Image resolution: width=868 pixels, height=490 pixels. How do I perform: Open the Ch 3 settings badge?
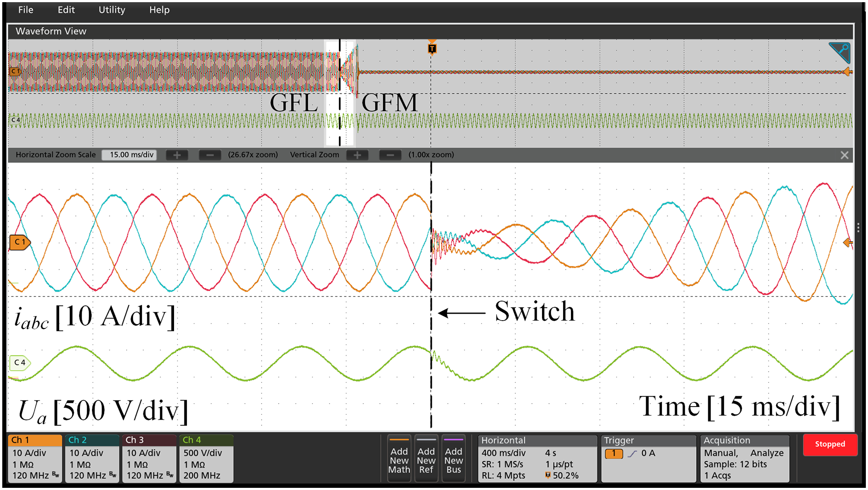pos(149,458)
